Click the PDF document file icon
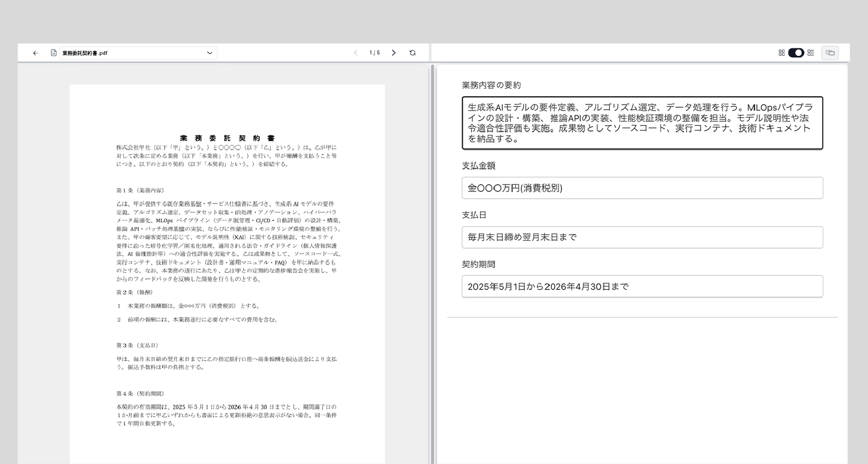The image size is (868, 464). [53, 53]
